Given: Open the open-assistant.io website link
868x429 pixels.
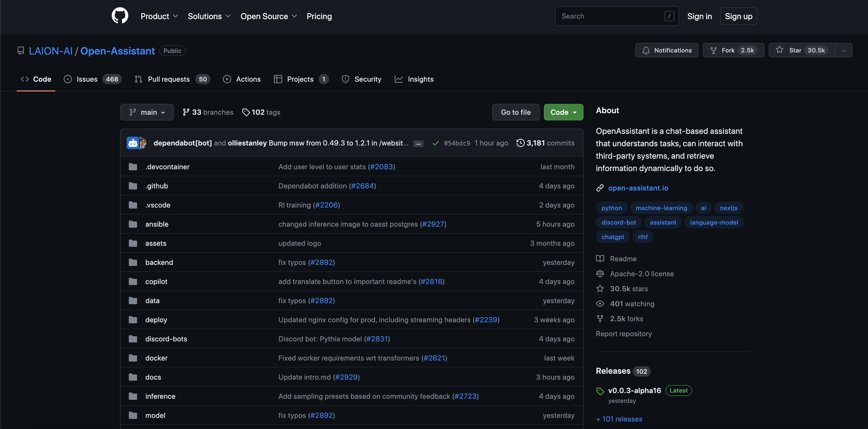Looking at the screenshot, I should pos(638,188).
